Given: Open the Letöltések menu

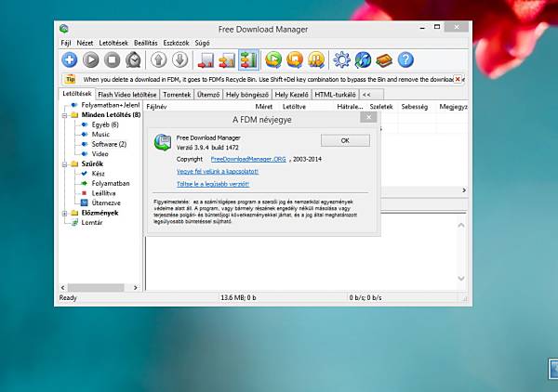Looking at the screenshot, I should [x=113, y=43].
